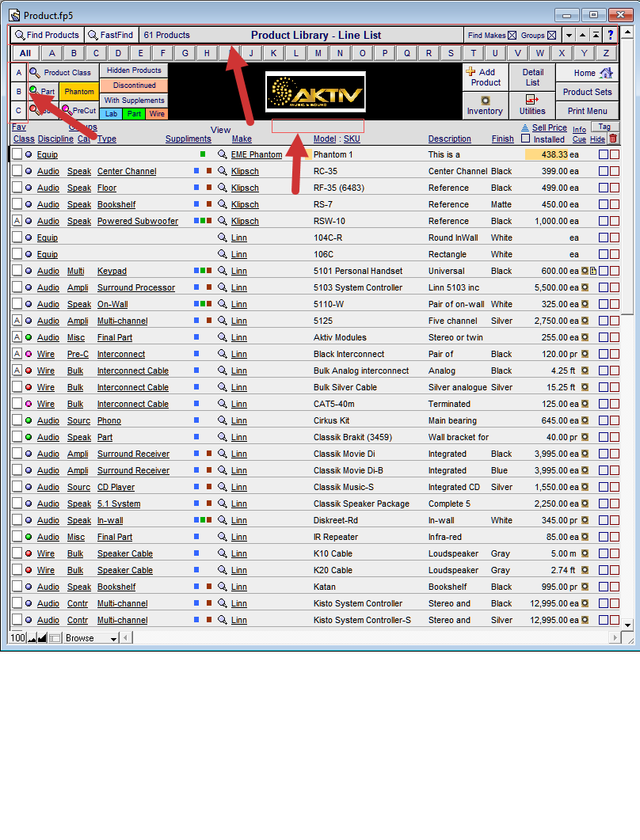Screen dimensions: 640x840
Task: Click the Discontinued filter button
Action: point(134,86)
